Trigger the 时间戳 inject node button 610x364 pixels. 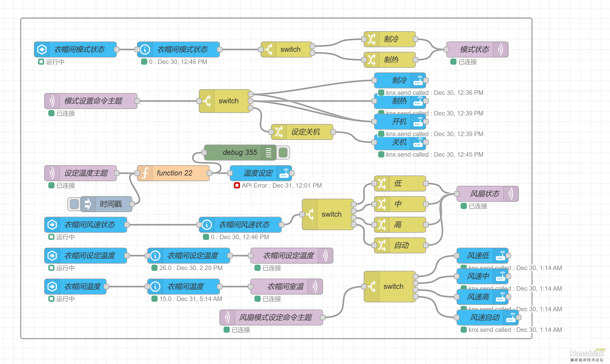click(74, 204)
